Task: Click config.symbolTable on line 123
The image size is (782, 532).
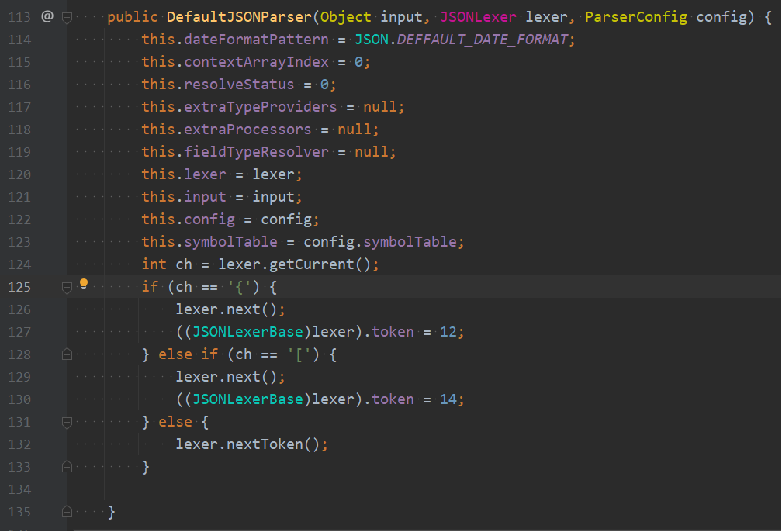Action: [x=380, y=242]
